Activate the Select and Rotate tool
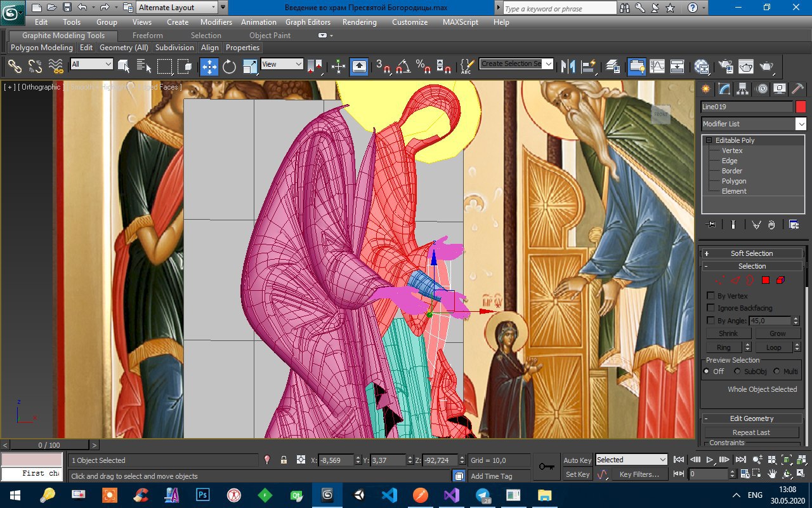The image size is (812, 508). click(x=229, y=65)
